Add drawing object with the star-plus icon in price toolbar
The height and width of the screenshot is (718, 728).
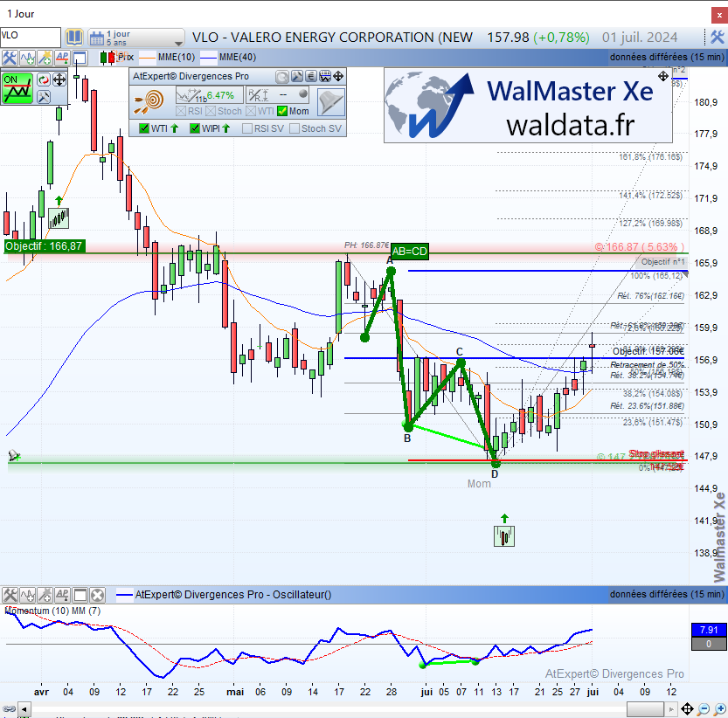(x=45, y=58)
